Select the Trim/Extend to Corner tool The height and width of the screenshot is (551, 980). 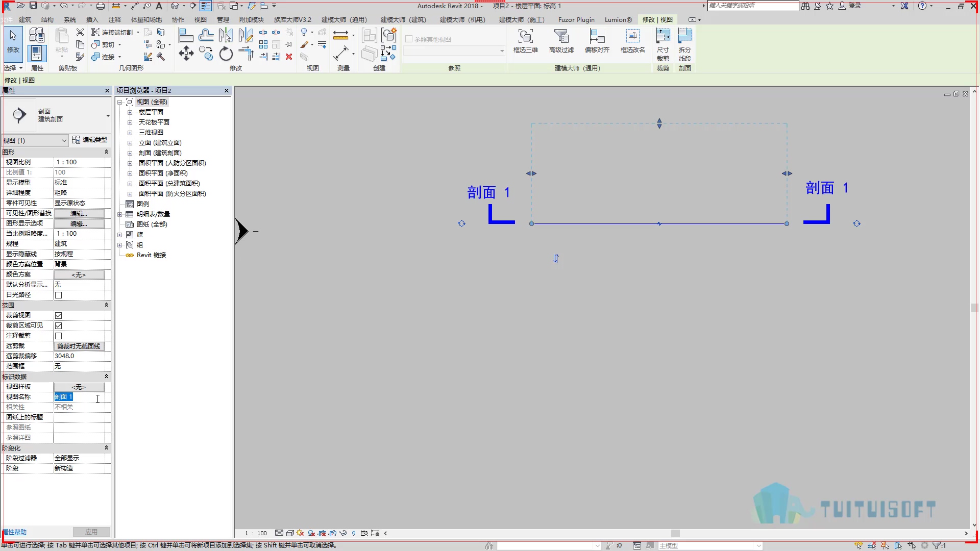tap(246, 53)
